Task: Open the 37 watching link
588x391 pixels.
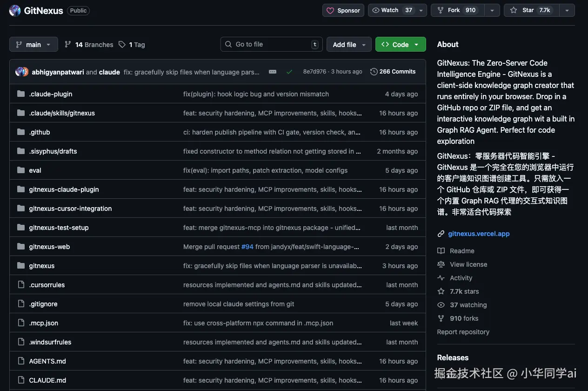Action: pyautogui.click(x=468, y=305)
